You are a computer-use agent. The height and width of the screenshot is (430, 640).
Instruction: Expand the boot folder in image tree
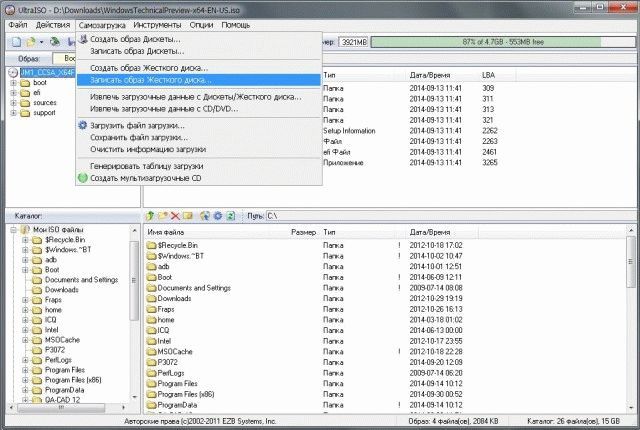coord(13,83)
